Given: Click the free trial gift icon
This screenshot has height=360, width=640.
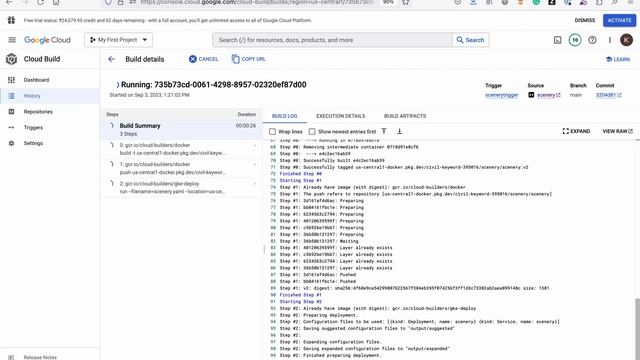Looking at the screenshot, I should (11, 20).
